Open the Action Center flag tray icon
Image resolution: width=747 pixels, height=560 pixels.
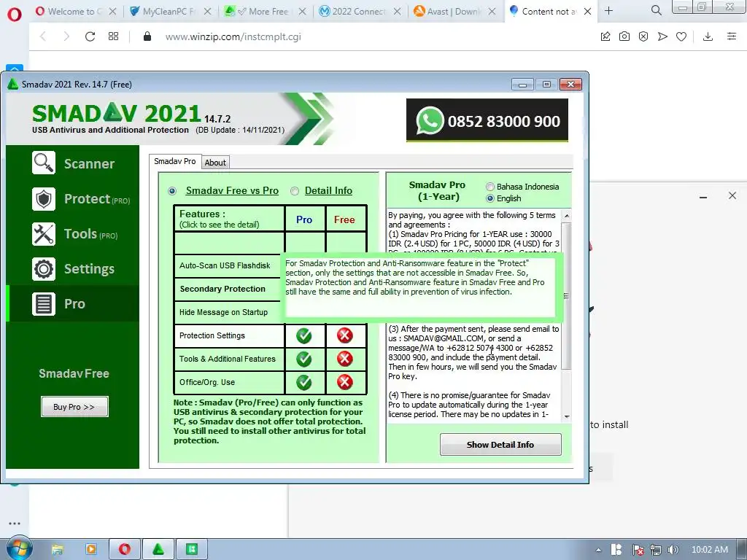(x=638, y=550)
